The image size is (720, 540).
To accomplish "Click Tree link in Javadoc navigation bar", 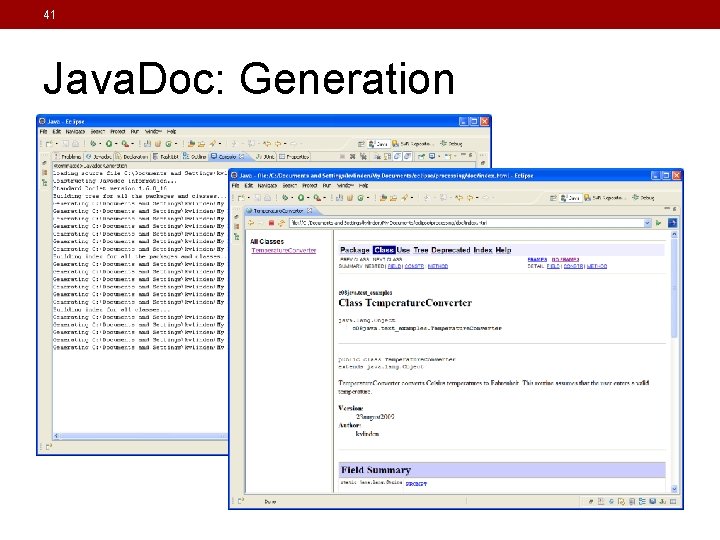I will (x=421, y=250).
